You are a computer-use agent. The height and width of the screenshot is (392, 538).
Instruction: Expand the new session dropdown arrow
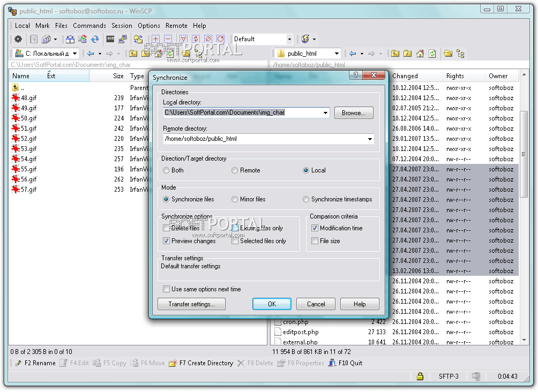tap(314, 40)
